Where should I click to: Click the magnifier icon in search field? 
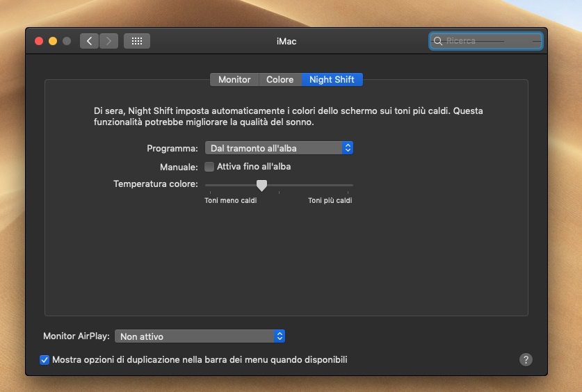tap(438, 41)
